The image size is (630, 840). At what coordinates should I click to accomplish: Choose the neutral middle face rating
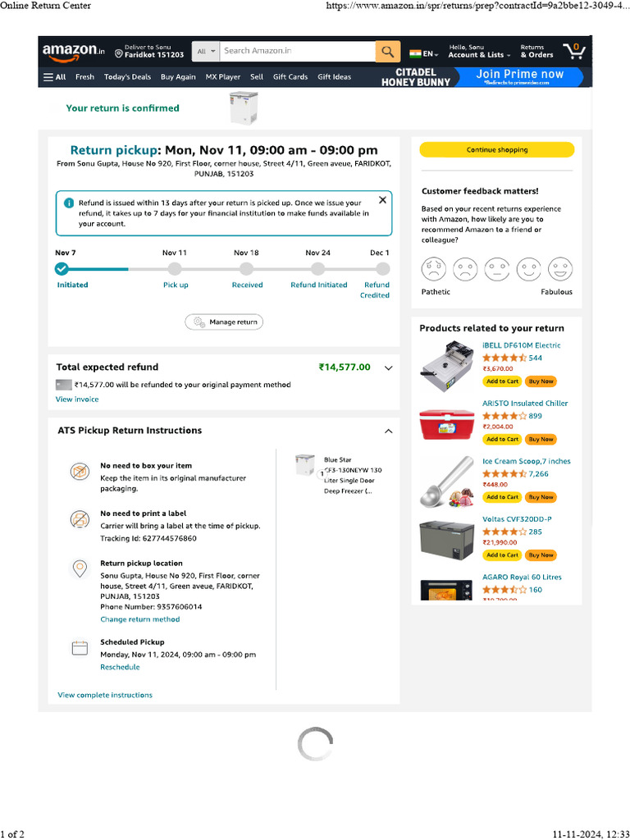point(497,269)
